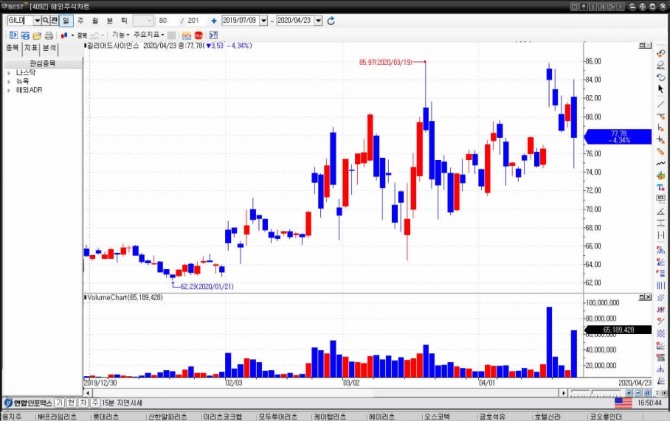Expand the 해외ADR tree node
Viewport: 670px width, 421px height.
[x=9, y=90]
